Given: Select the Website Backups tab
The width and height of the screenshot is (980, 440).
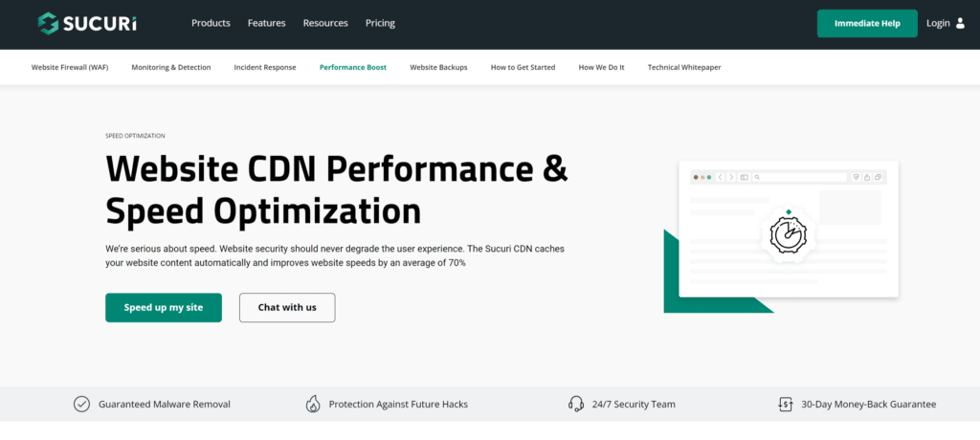Looking at the screenshot, I should [438, 68].
